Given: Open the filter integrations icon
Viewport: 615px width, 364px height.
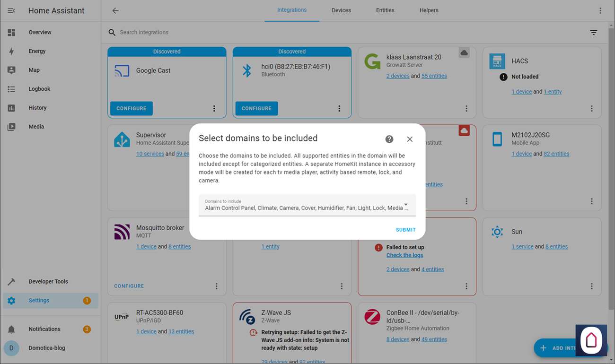Looking at the screenshot, I should pos(593,33).
